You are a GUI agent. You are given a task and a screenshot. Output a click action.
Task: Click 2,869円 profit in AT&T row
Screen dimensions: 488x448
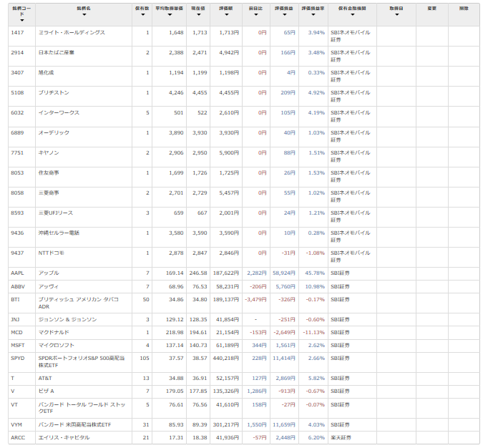(286, 379)
